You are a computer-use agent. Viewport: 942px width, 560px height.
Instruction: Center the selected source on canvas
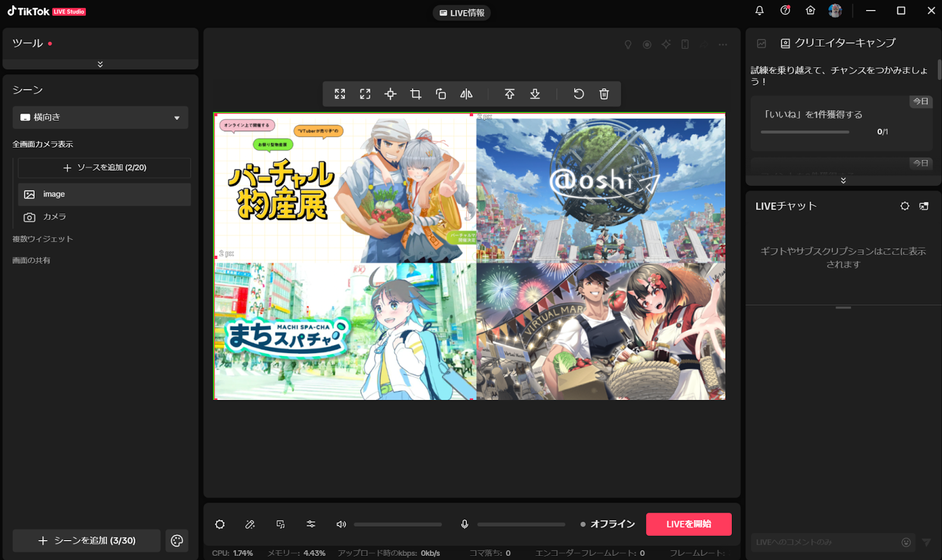click(390, 94)
